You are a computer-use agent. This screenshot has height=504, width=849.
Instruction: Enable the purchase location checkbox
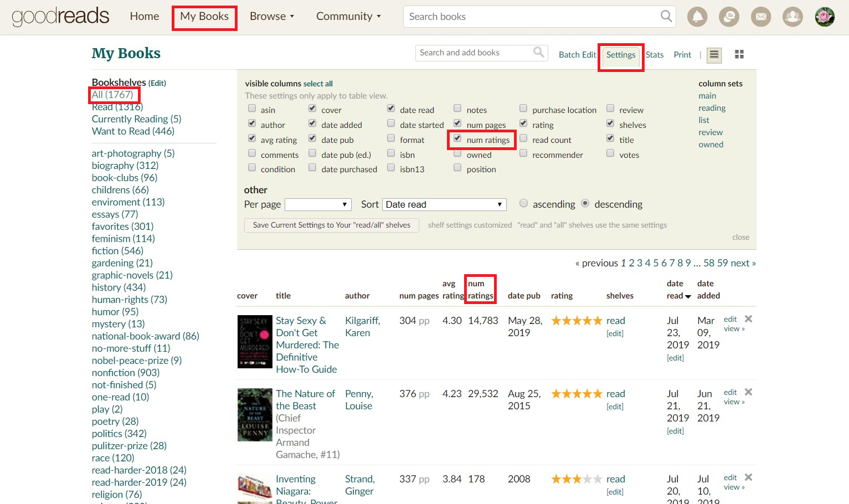(523, 109)
